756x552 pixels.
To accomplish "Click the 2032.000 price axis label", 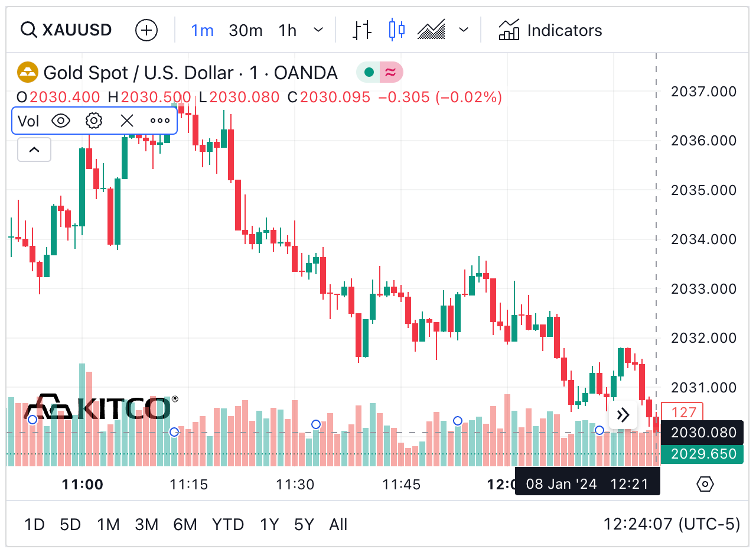I will click(704, 338).
